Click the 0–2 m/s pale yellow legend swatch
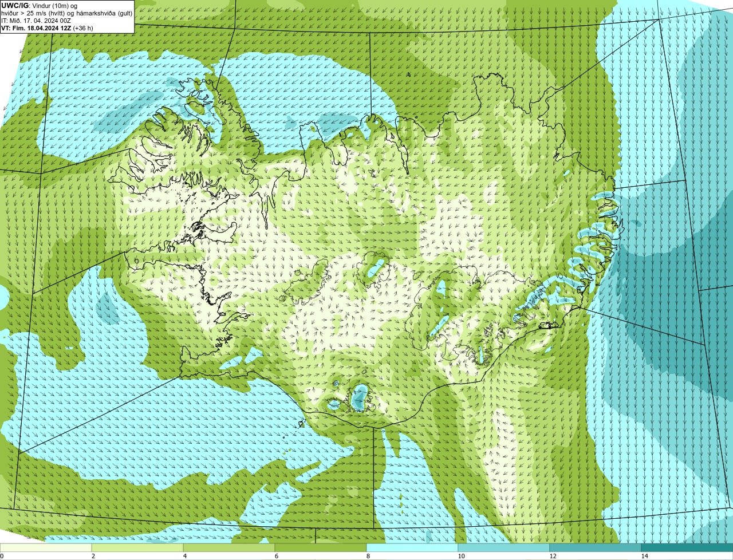The image size is (733, 560). [46, 547]
